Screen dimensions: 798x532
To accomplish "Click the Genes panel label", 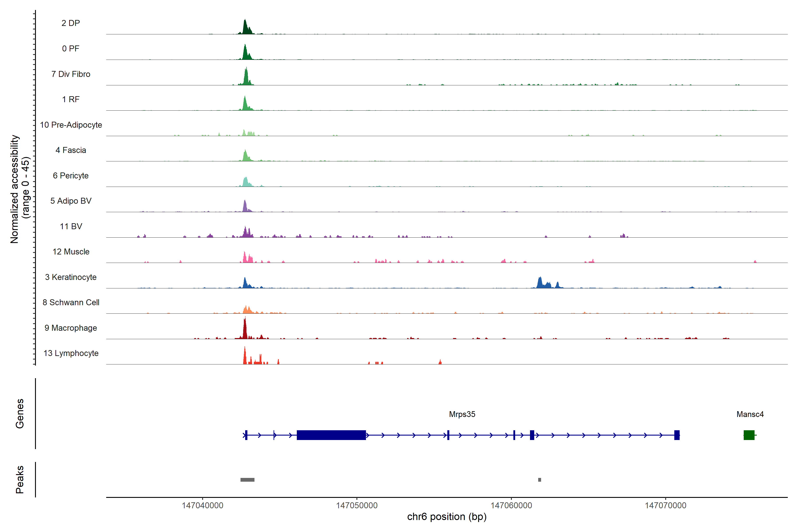I will (x=20, y=414).
